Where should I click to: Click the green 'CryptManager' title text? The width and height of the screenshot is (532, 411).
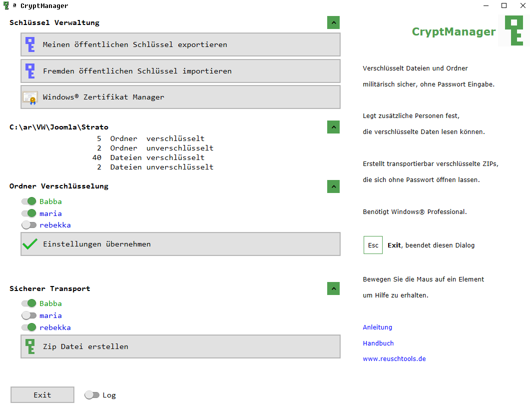pos(454,31)
